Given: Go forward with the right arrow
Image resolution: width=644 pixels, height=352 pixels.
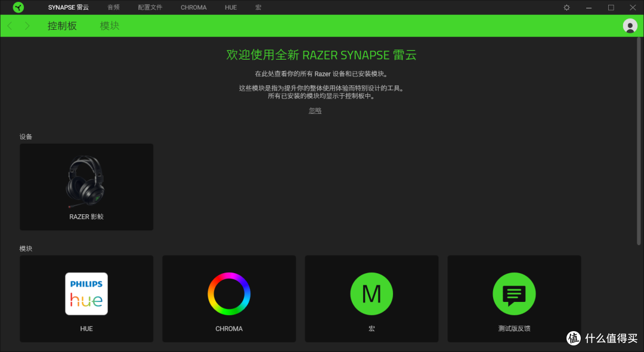Looking at the screenshot, I should coord(27,26).
